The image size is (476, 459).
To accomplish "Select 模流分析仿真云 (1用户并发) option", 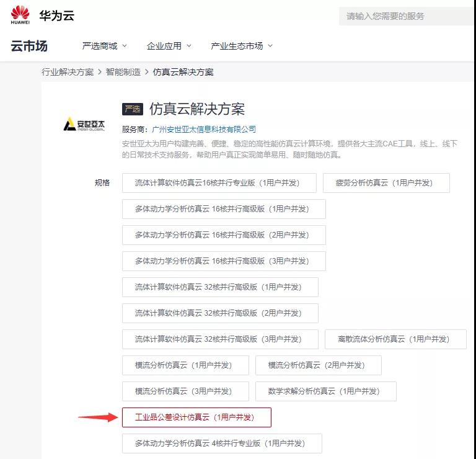I will click(x=185, y=365).
